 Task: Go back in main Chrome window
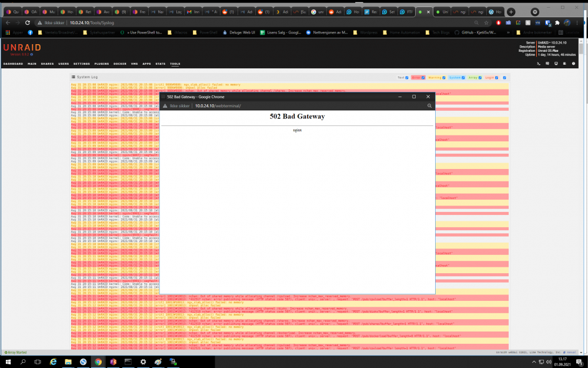tap(8, 22)
